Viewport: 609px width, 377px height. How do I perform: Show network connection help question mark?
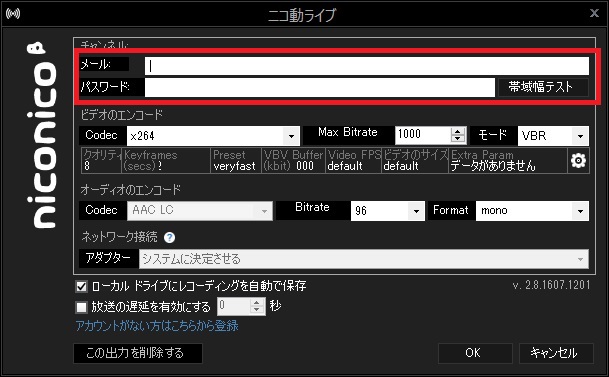[169, 237]
